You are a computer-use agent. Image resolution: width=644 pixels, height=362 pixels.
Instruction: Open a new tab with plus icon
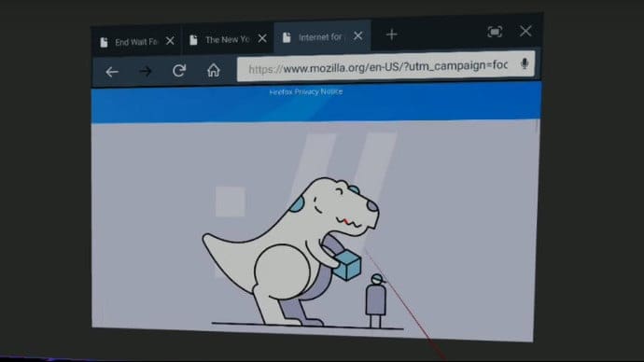tap(391, 35)
